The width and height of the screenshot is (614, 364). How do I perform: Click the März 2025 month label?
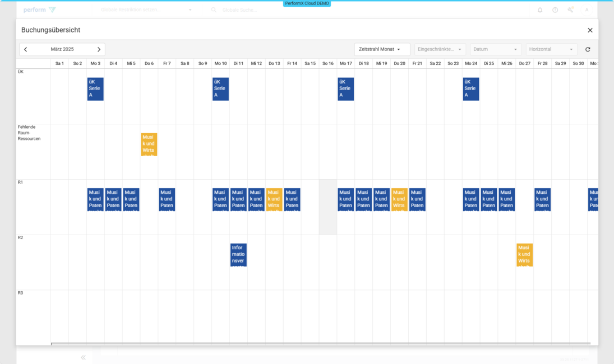click(x=62, y=49)
